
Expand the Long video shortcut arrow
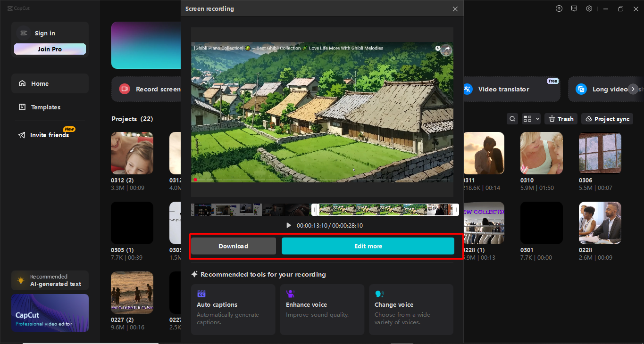point(632,89)
